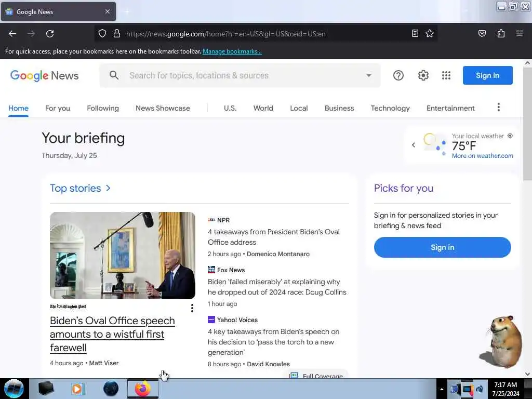This screenshot has width=532, height=399.
Task: Open the Entertainment section
Action: 450,108
